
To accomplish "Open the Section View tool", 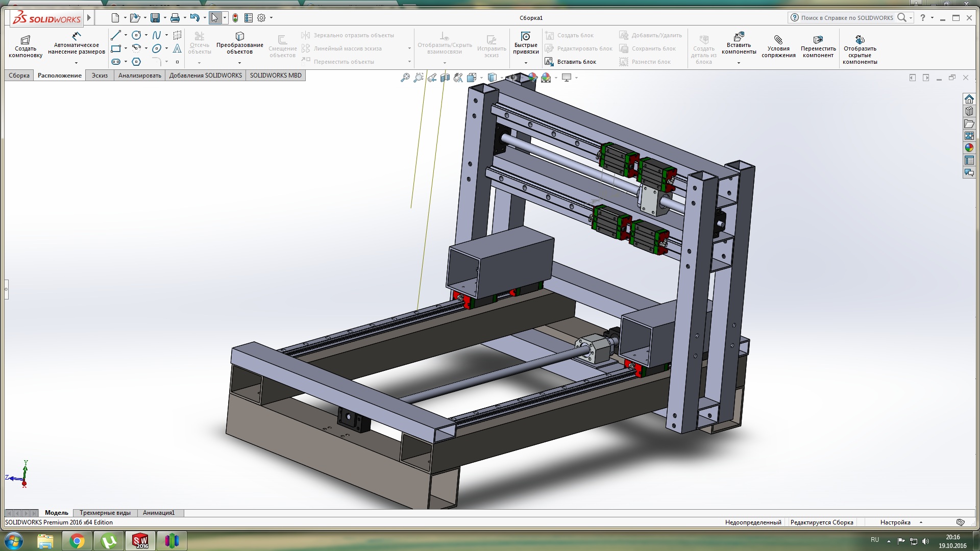I will 445,78.
